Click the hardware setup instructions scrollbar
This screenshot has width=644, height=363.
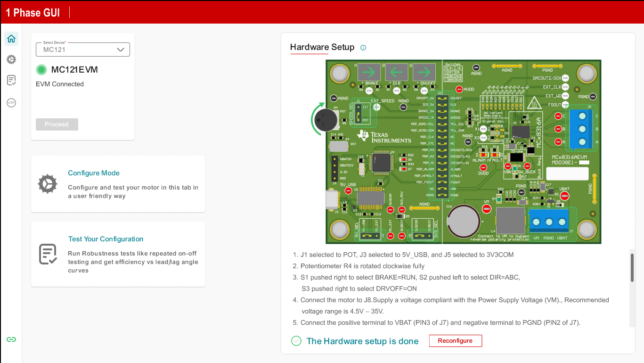(x=632, y=268)
